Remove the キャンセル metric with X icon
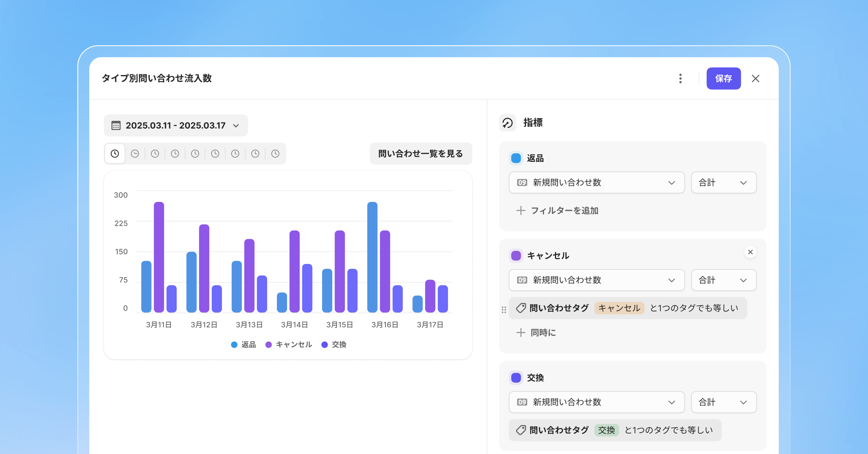The width and height of the screenshot is (868, 454). 750,252
